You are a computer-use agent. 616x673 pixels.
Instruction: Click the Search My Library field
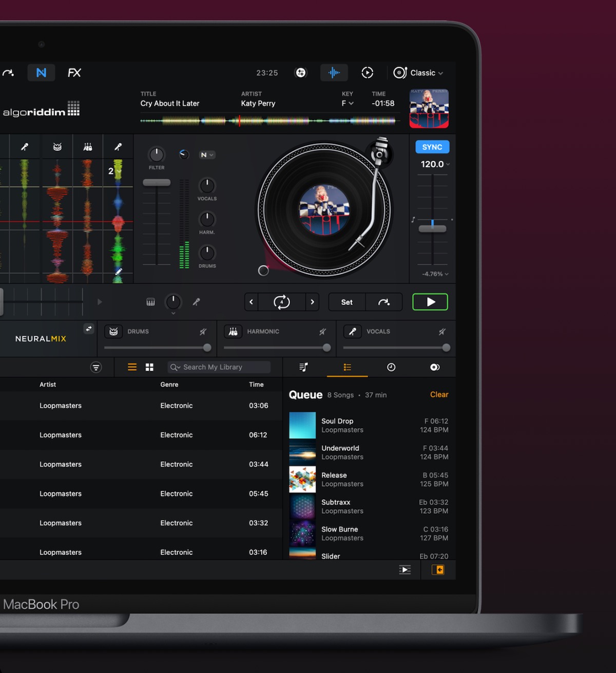pos(219,367)
